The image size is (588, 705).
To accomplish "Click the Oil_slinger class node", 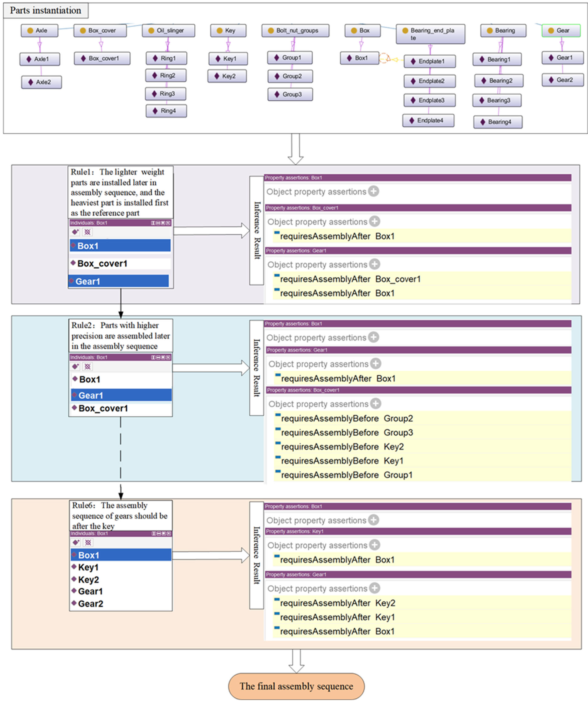I will coord(168,31).
